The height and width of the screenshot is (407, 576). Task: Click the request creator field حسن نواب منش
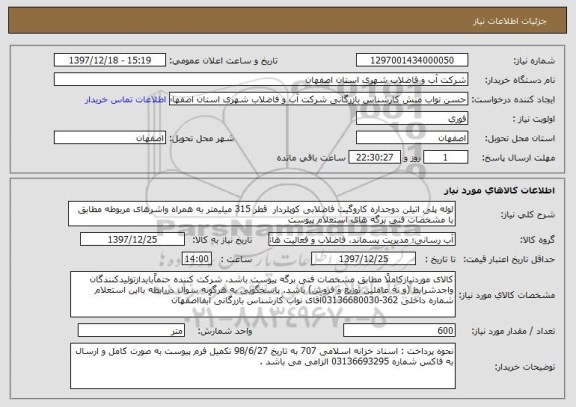tap(318, 99)
